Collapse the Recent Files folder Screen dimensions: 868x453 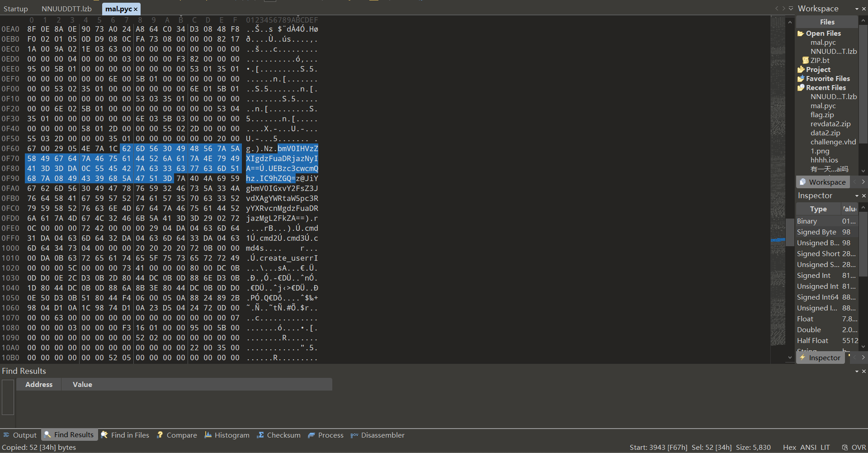pos(826,87)
